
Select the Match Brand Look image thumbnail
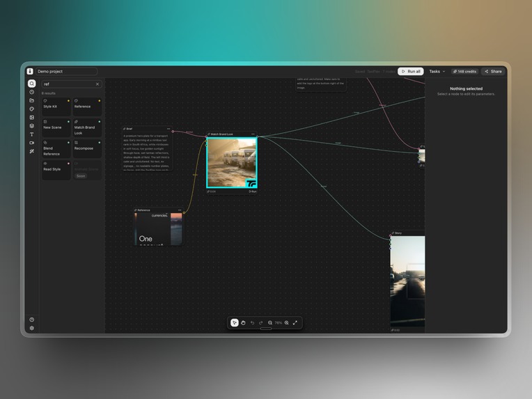coord(232,162)
